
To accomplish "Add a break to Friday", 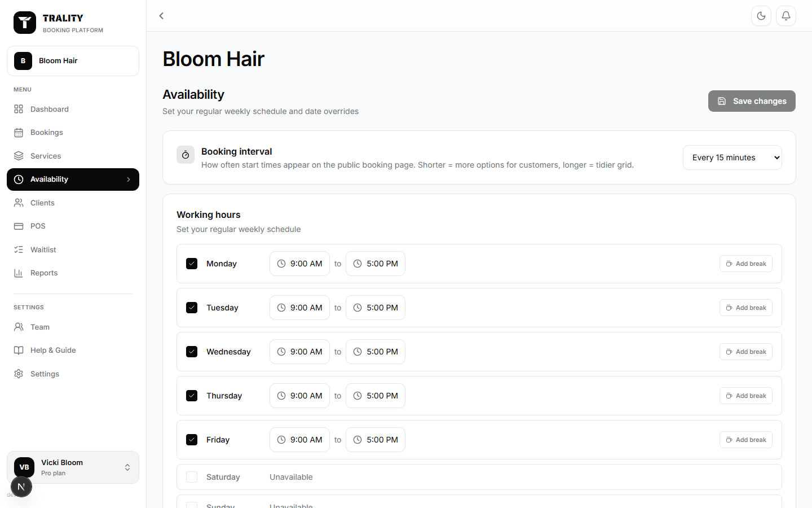I will pyautogui.click(x=746, y=440).
